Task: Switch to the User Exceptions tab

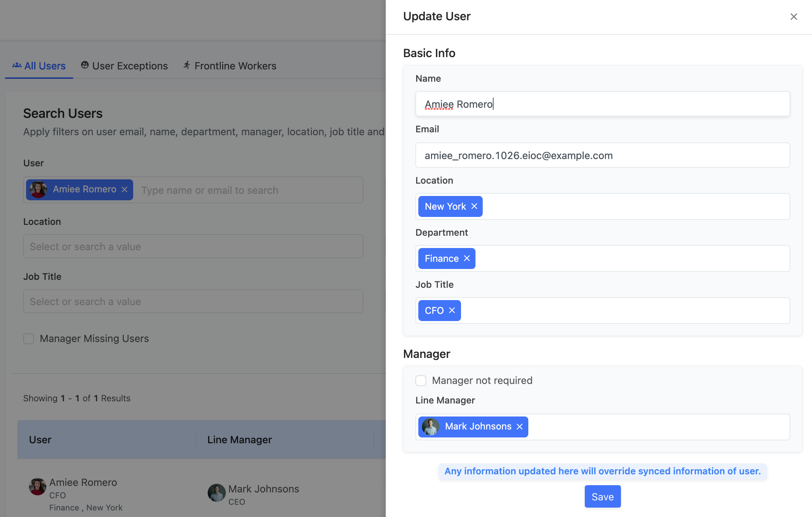Action: (x=124, y=66)
